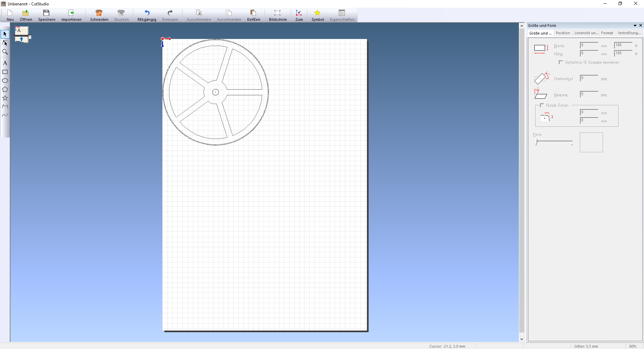644x349 pixels.
Task: Enable the Runde Ecken checkbox
Action: (x=542, y=105)
